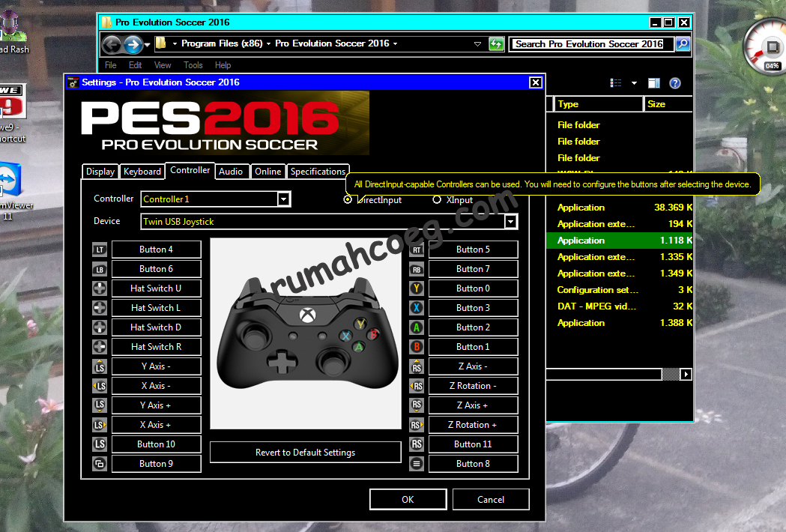Click the green A button icon
This screenshot has width=786, height=532.
[417, 327]
